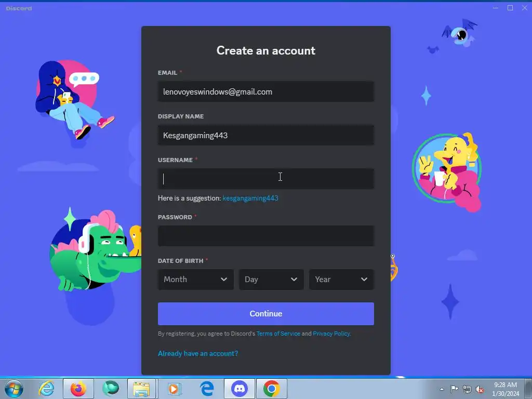The image size is (532, 399).
Task: Open the Privacy Policy link
Action: tap(331, 334)
